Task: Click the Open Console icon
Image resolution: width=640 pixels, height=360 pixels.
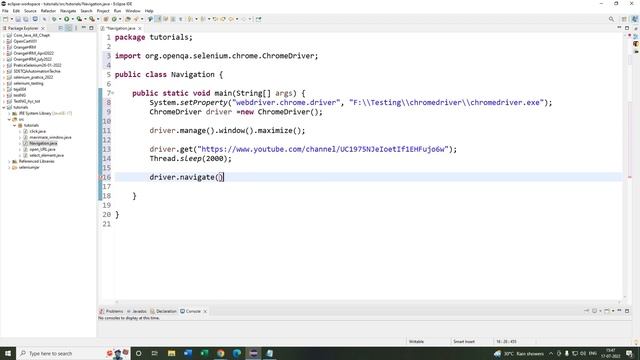Action: coord(607,311)
